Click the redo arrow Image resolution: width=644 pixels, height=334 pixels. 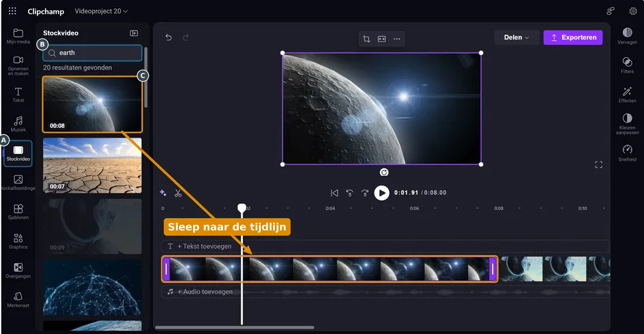(x=186, y=37)
